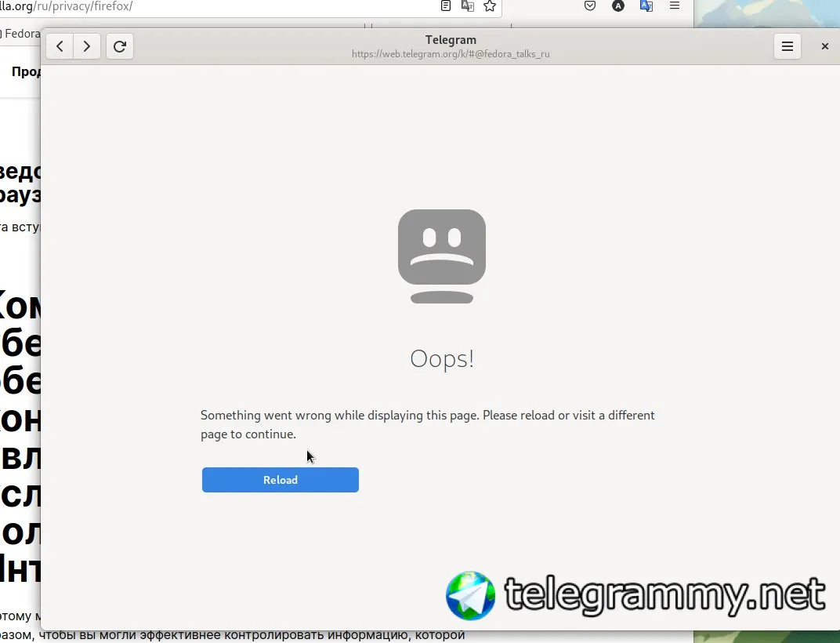Click the Firefox address bar URL

point(67,6)
